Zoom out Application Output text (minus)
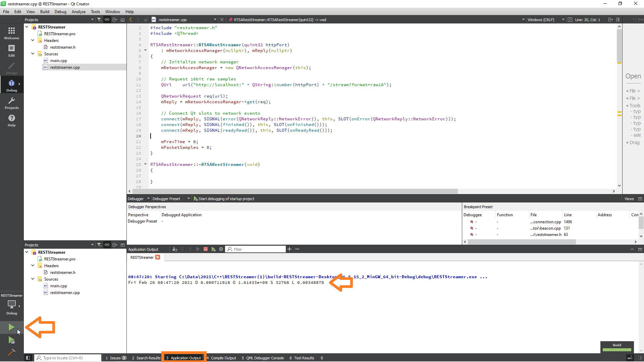This screenshot has width=644, height=362. point(297,249)
